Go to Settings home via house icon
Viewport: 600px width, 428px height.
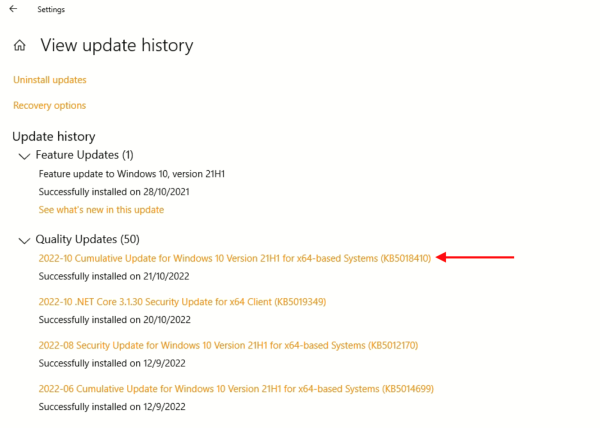click(20, 46)
